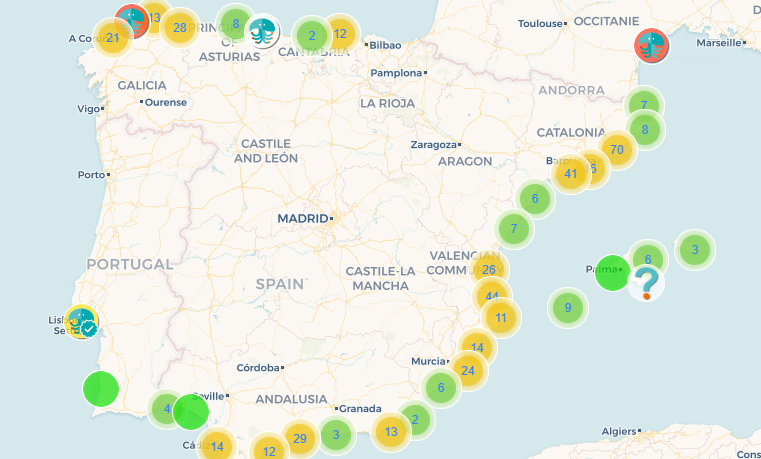761x459 pixels.
Task: Open the 9 cluster southwest of Palma
Action: coord(568,307)
